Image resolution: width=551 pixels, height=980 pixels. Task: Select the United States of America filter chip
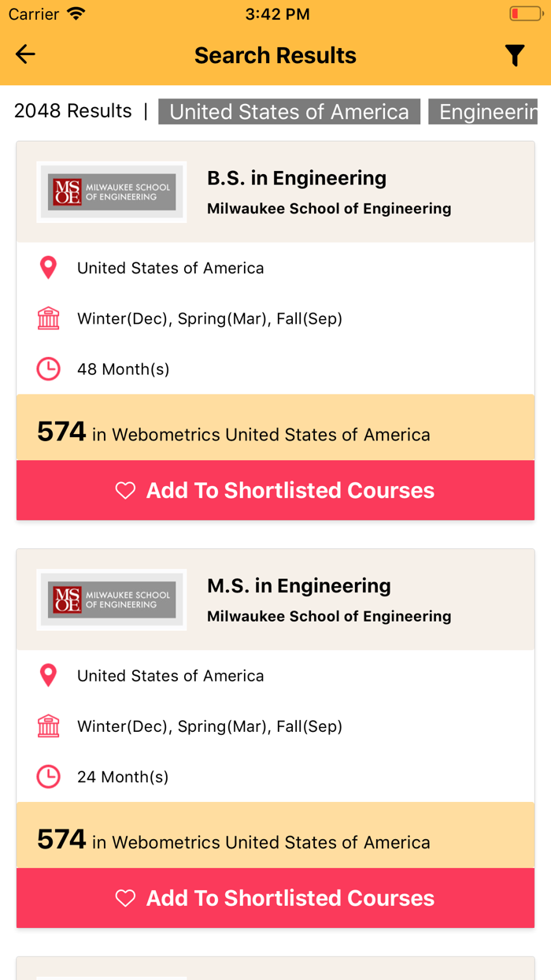coord(289,111)
